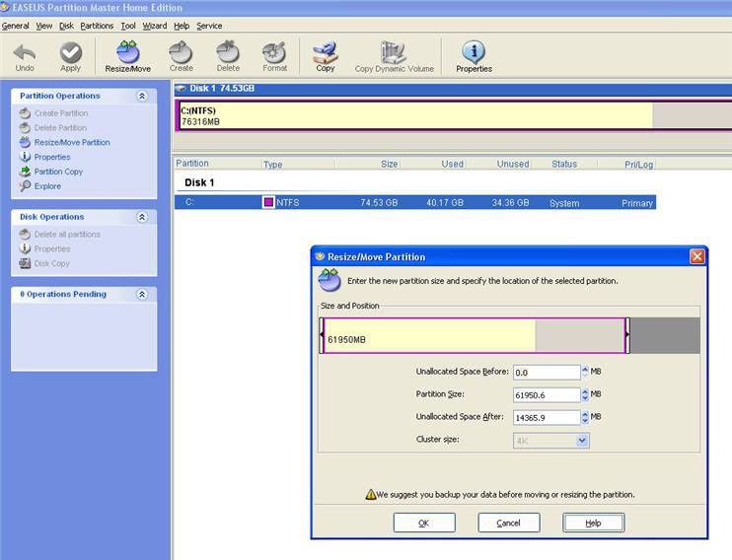Click Cancel in Resize/Move dialog
Viewport: 732px width, 560px height.
coord(508,523)
